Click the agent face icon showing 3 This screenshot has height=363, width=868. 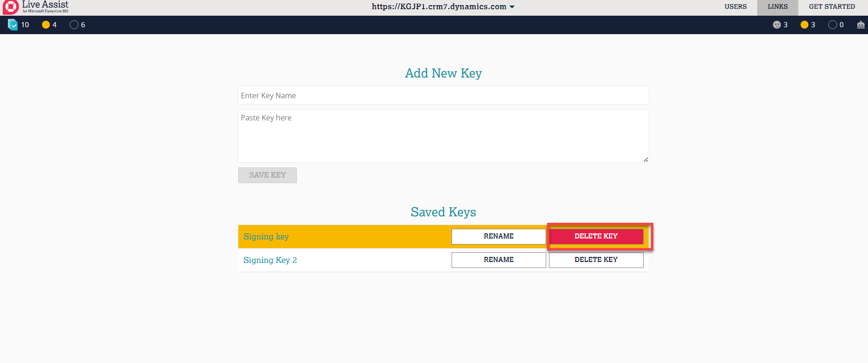pos(777,25)
